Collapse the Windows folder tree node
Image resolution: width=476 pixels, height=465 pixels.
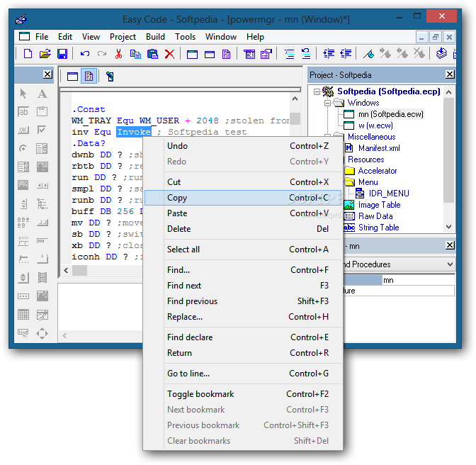[327, 103]
